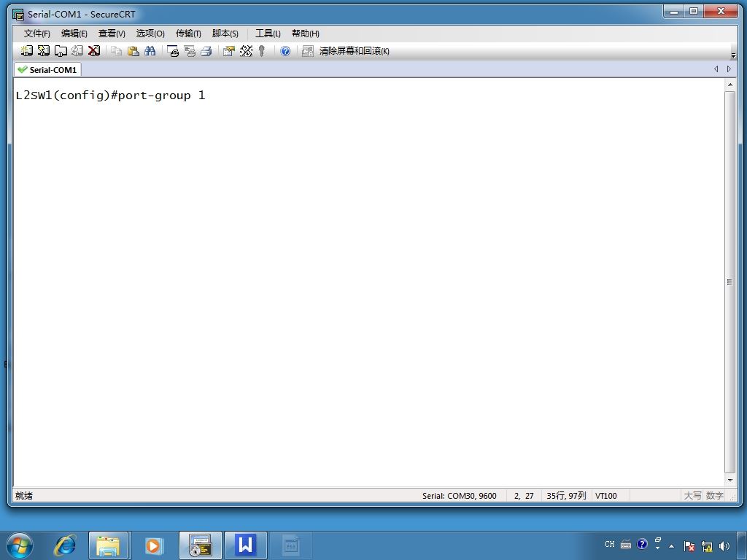Click the language bar restore icon above the options arrow
This screenshot has width=747, height=560.
[658, 540]
